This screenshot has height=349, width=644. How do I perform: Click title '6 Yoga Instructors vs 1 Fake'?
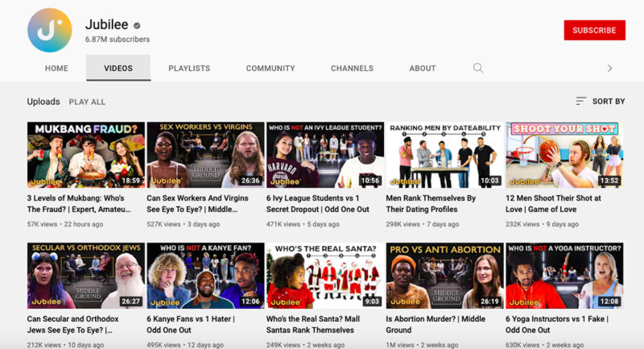click(x=557, y=324)
